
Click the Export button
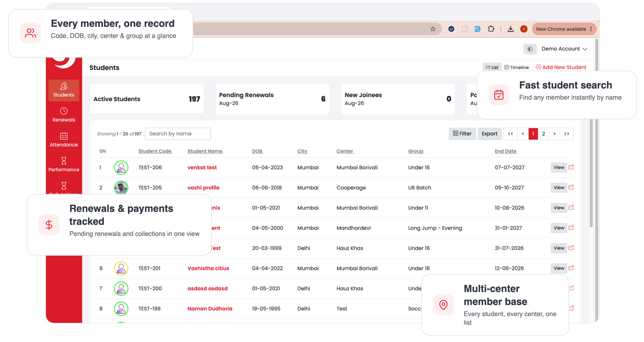point(489,134)
